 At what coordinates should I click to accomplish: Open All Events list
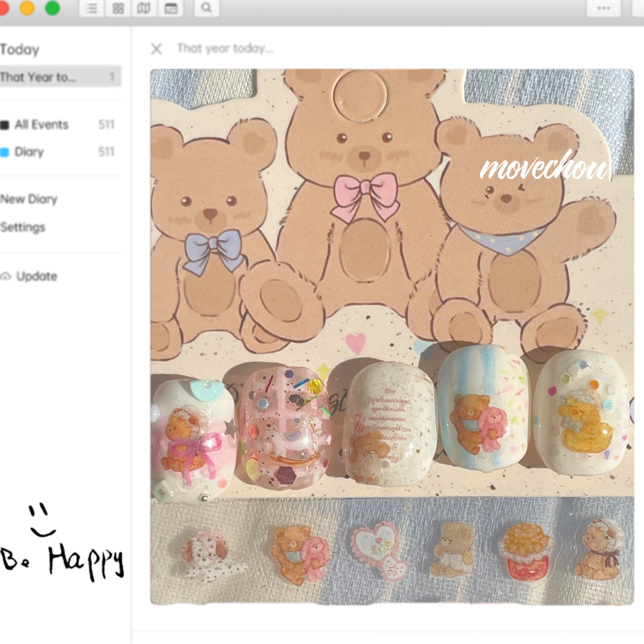coord(42,125)
